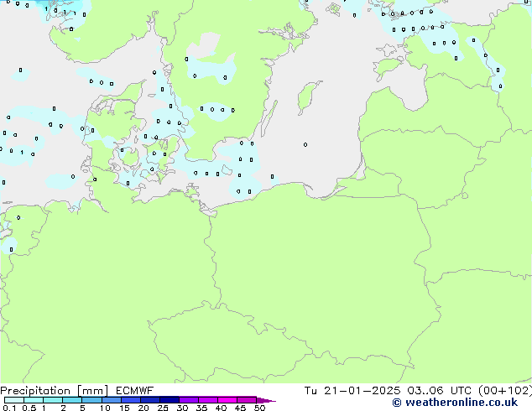Open the weatheronline.co.uk link
Screen dimensions: 532x411
point(455,403)
